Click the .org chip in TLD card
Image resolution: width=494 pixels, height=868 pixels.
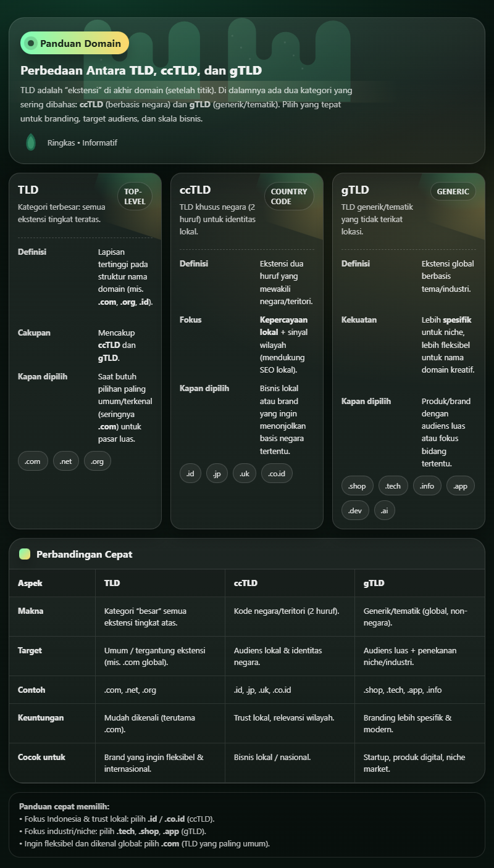point(98,461)
